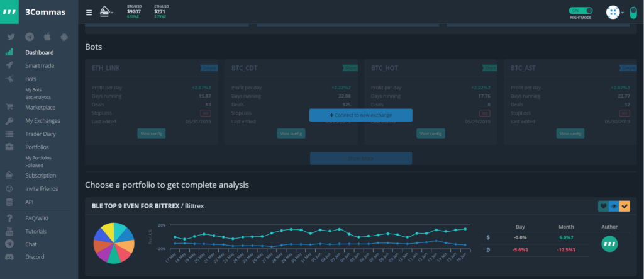Click the Chat Telegram icon

pos(9,244)
